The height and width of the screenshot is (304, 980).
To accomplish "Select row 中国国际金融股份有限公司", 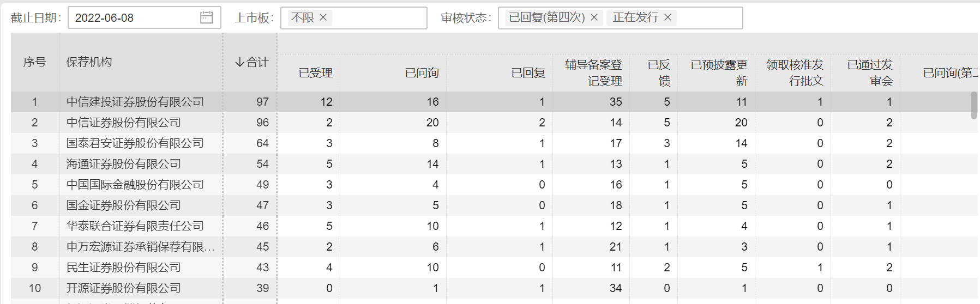I will pos(495,185).
